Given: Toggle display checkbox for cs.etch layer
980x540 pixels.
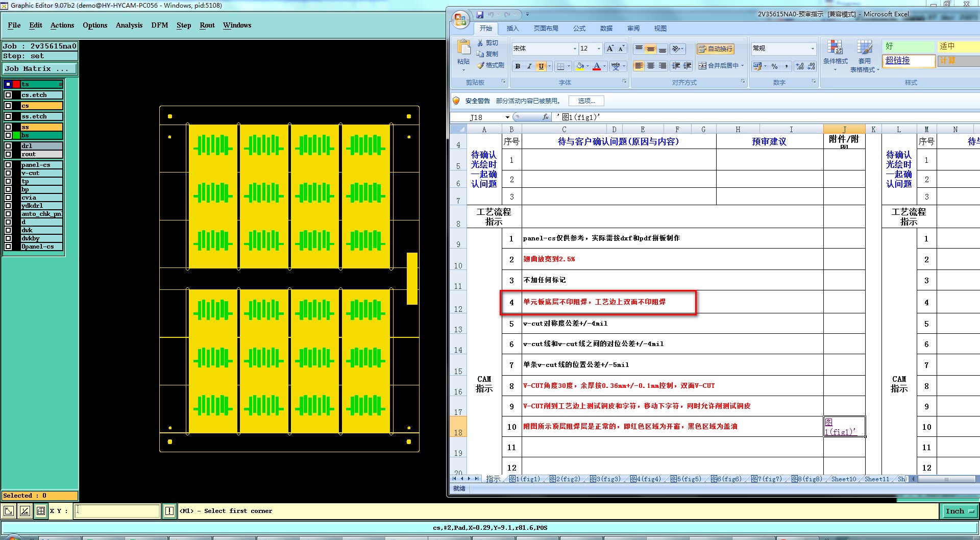Looking at the screenshot, I should click(x=8, y=95).
